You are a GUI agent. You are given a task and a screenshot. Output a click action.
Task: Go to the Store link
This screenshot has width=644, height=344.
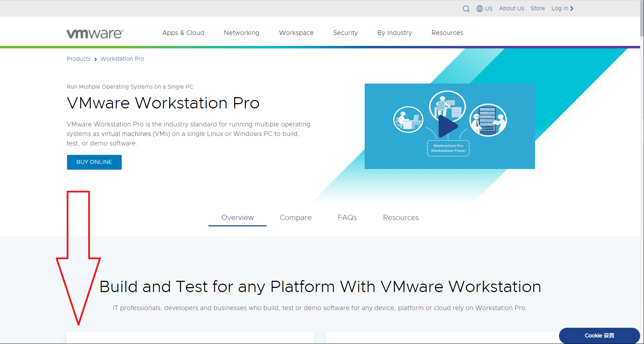pos(537,8)
